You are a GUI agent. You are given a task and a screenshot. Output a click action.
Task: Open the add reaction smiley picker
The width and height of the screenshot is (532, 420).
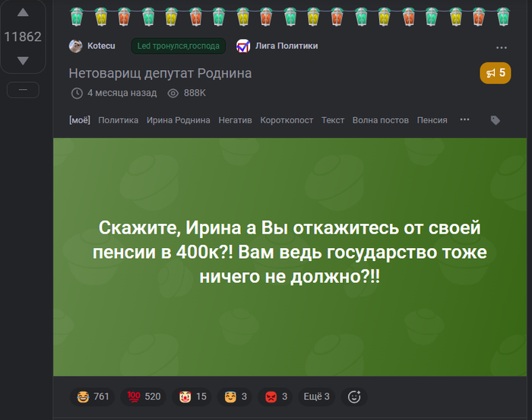coord(354,396)
